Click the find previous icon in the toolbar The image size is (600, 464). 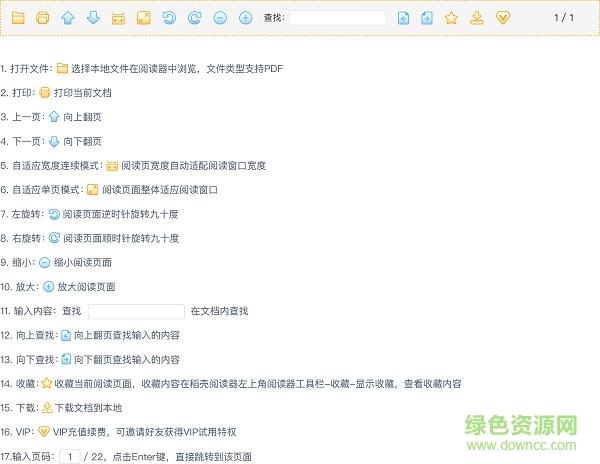coord(403,18)
